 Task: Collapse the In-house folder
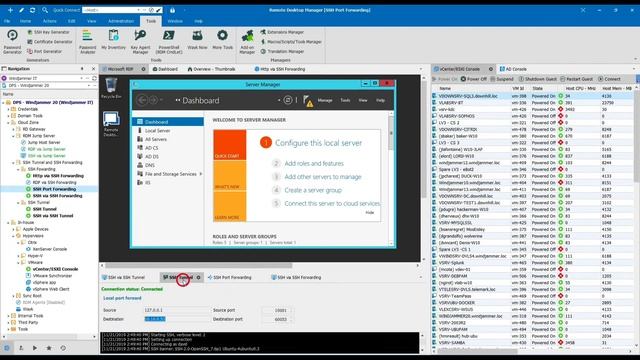tap(9, 222)
